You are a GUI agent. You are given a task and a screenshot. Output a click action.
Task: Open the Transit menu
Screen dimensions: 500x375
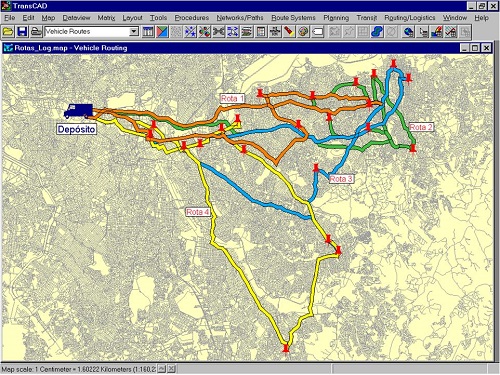[367, 18]
